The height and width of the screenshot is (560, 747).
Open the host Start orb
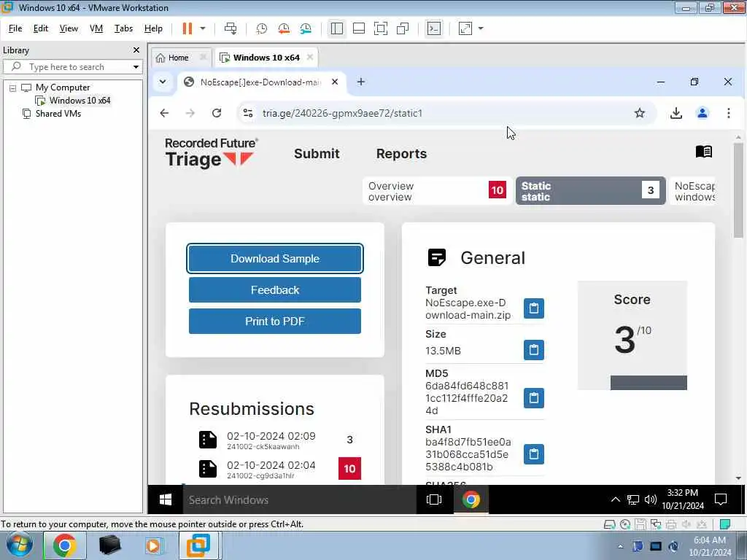click(x=19, y=545)
